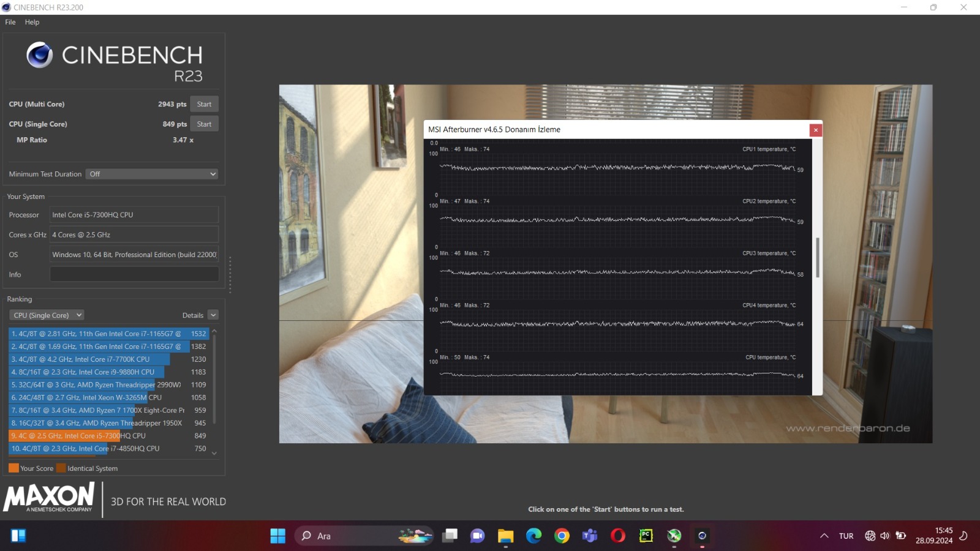Show hidden system tray icons

click(x=824, y=536)
